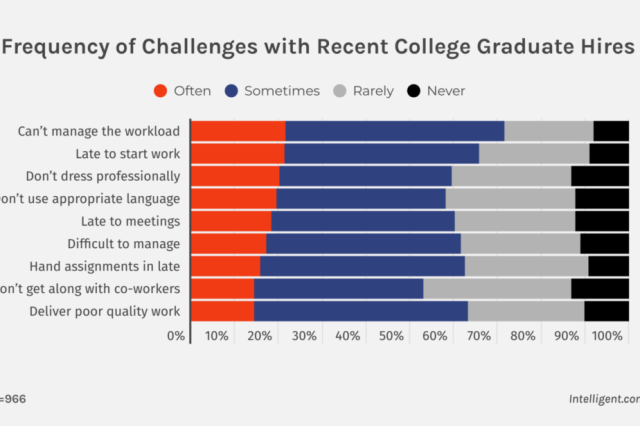Select the Difficult to manage row label
This screenshot has height=426, width=640.
pos(123,244)
